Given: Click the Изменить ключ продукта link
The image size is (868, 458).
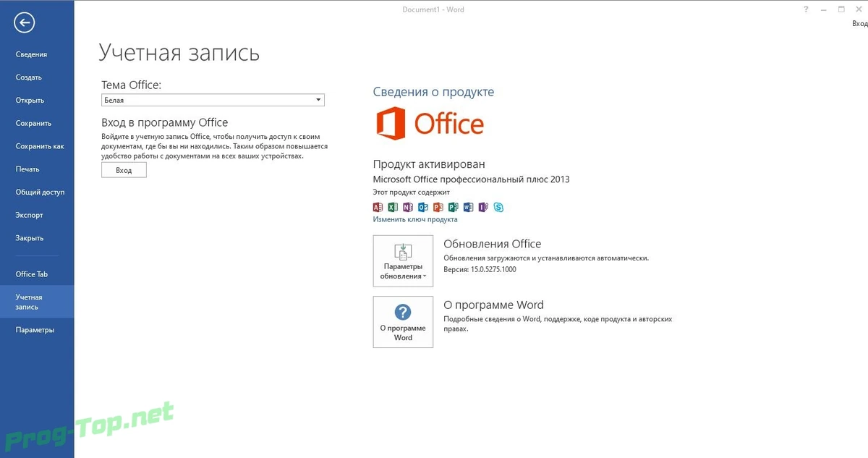Looking at the screenshot, I should 415,219.
